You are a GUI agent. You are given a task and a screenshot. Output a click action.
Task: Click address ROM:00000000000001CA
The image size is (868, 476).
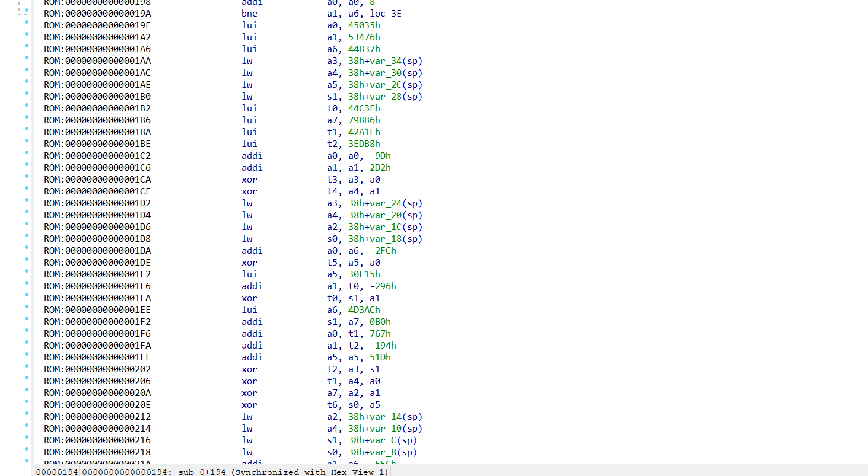pos(97,180)
